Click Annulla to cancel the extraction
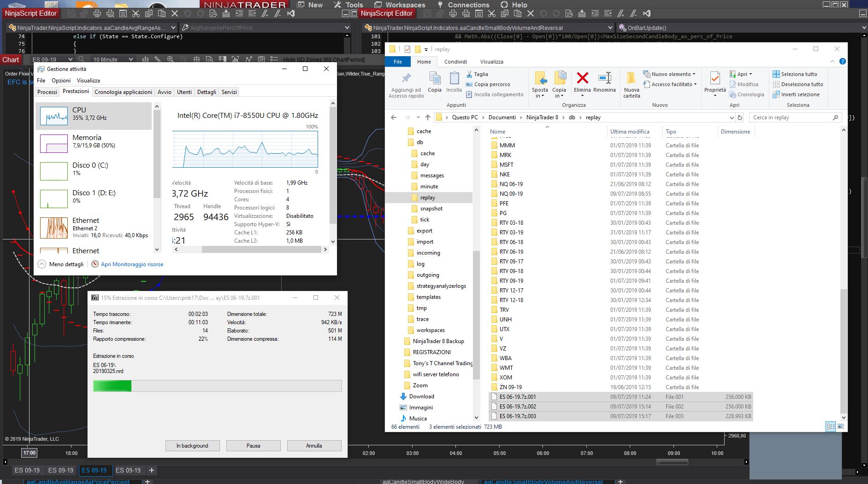Image resolution: width=868 pixels, height=484 pixels. pos(314,446)
